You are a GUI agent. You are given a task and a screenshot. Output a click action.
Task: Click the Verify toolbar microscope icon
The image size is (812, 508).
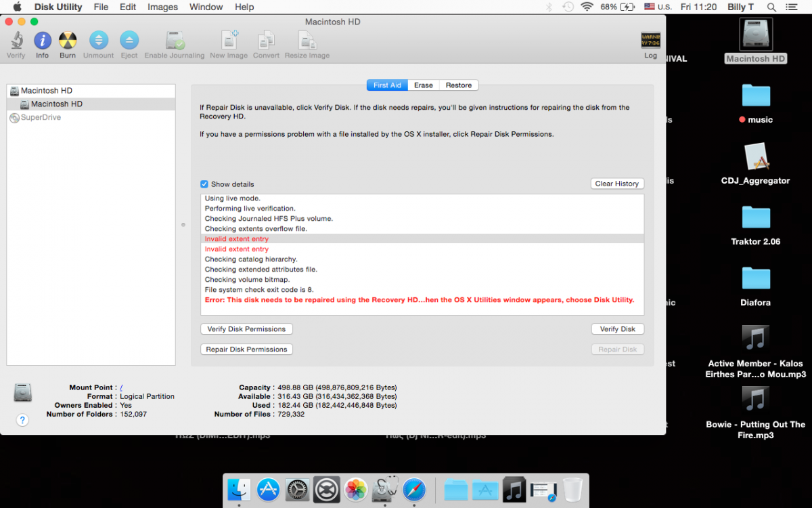(16, 41)
